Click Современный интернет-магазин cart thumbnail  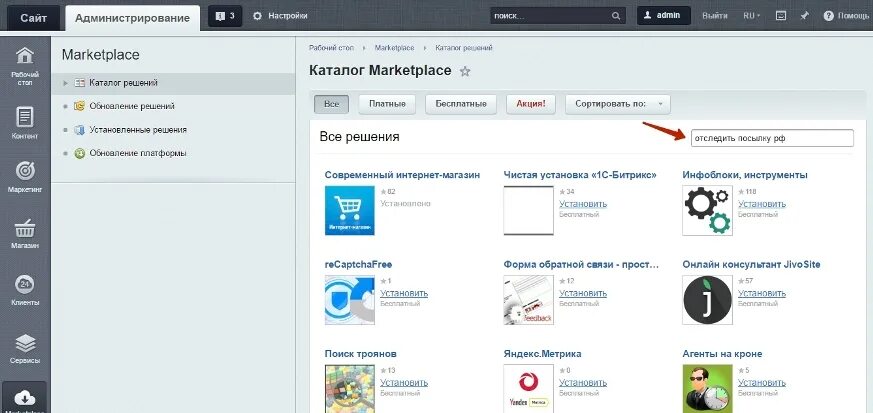350,210
